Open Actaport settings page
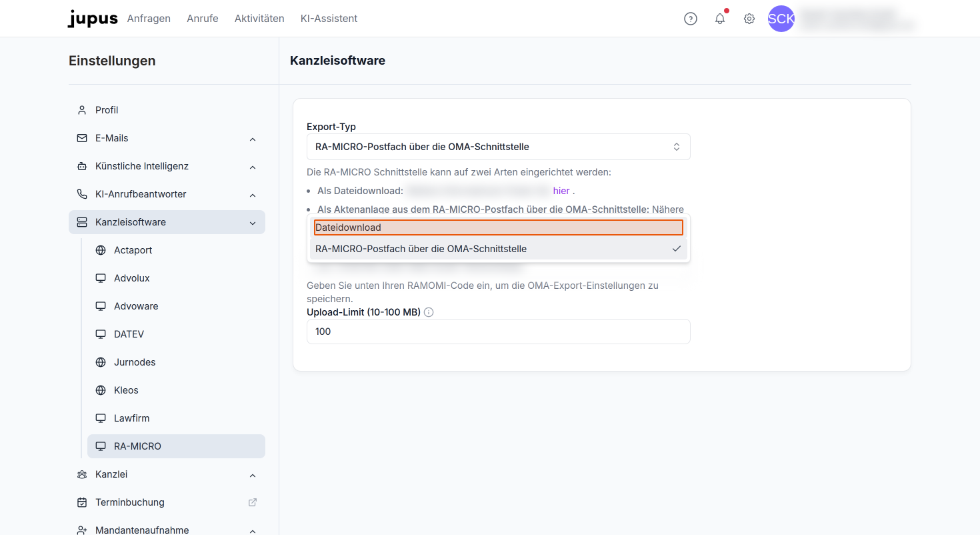Viewport: 980px width, 535px height. click(x=176, y=250)
